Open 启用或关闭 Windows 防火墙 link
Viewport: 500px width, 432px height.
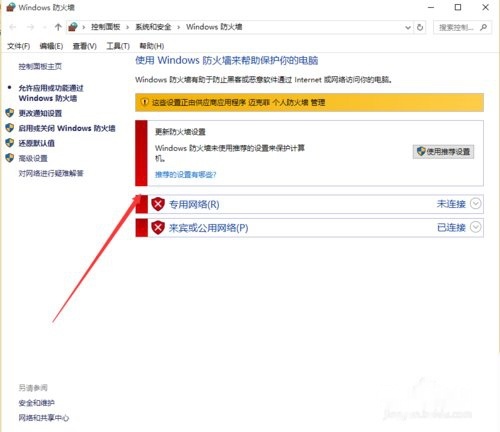67,128
